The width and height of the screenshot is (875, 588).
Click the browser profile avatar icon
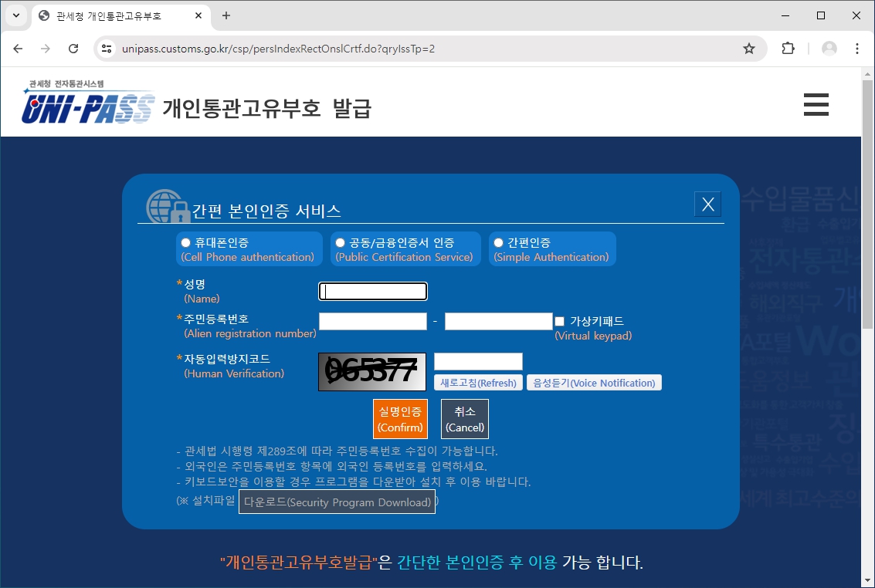click(829, 48)
